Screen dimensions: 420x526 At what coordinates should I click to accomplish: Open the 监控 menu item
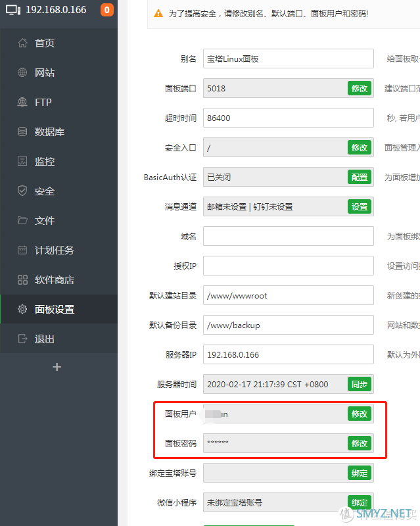(58, 161)
